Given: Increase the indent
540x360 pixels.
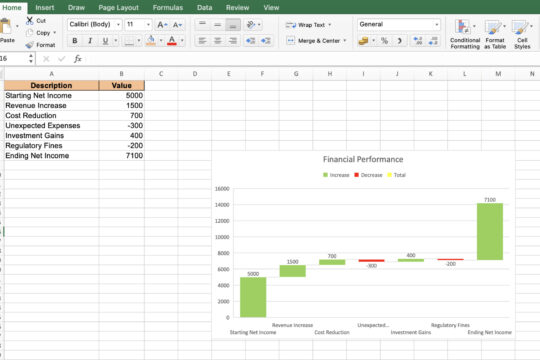Looking at the screenshot, I should point(266,41).
